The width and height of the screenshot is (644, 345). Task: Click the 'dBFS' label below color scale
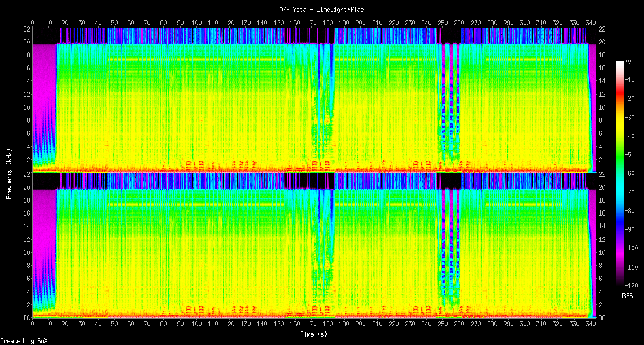[x=626, y=295]
